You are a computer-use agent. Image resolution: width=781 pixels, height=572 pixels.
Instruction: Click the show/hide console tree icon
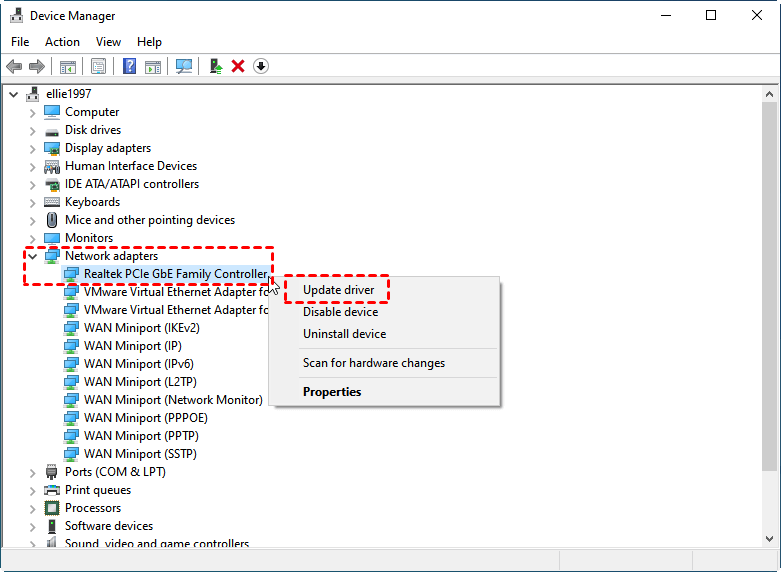(68, 66)
